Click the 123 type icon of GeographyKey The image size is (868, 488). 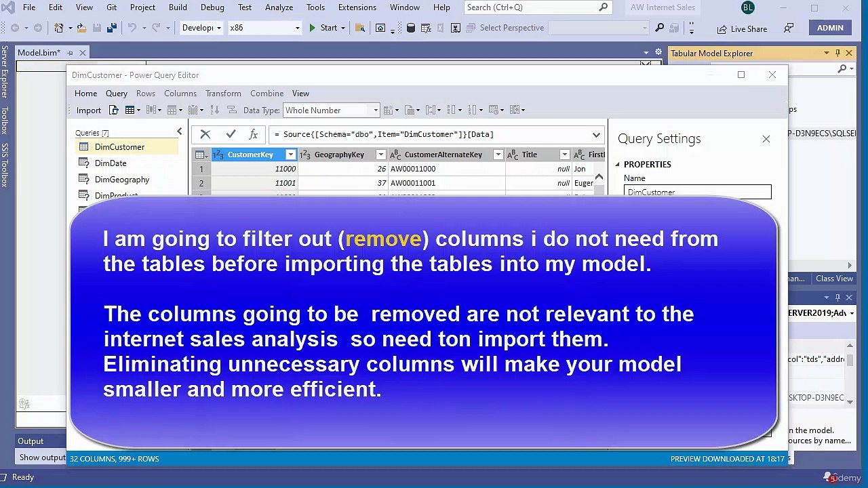point(305,155)
